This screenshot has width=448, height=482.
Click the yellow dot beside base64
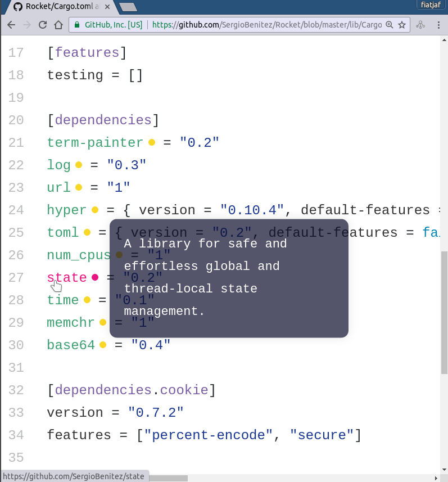[x=103, y=345]
